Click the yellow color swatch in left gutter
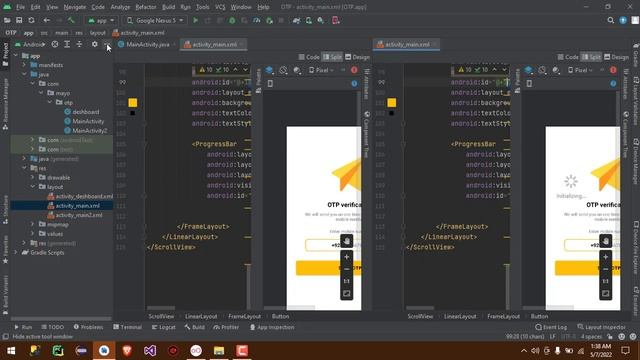Image resolution: width=640 pixels, height=360 pixels. [x=133, y=103]
